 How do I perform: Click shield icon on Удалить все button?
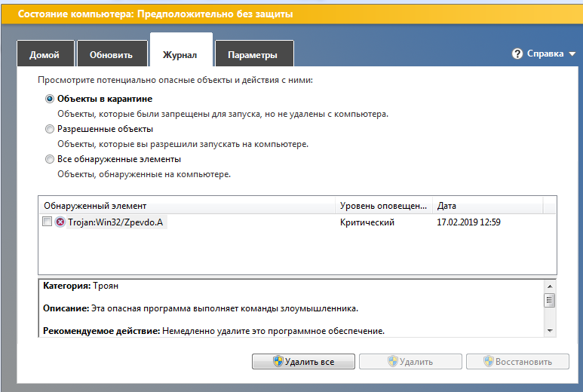point(278,361)
